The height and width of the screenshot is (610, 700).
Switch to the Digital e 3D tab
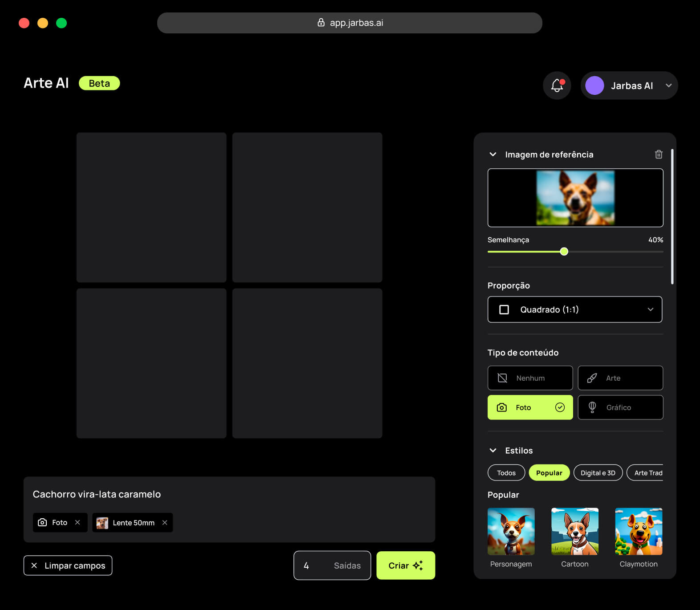click(x=598, y=473)
